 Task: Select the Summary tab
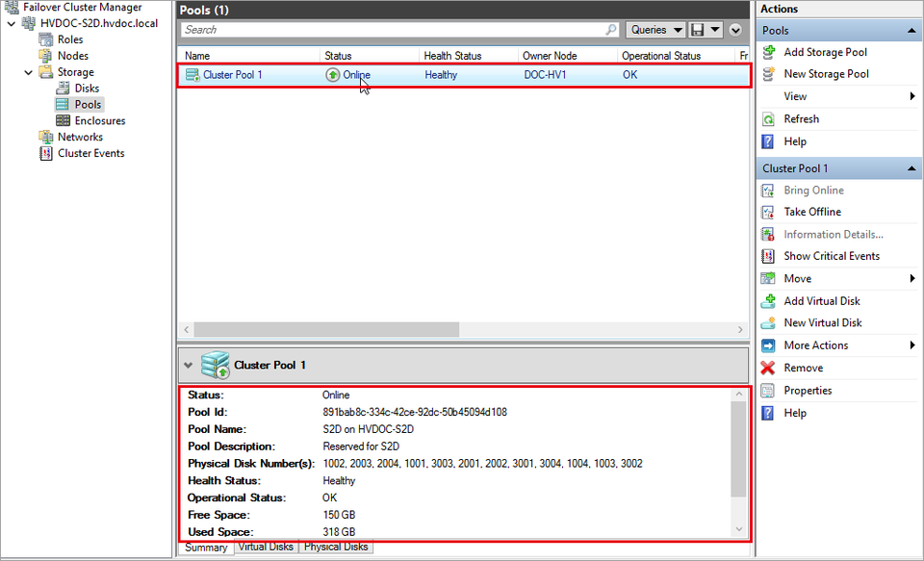(x=206, y=548)
